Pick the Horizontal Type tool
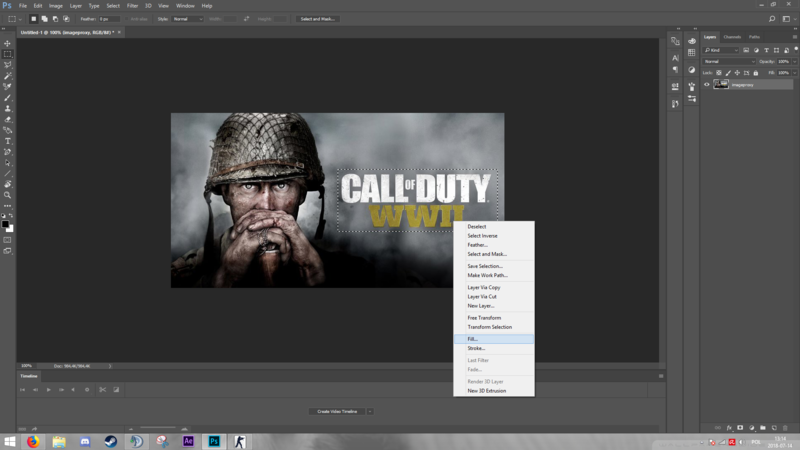 [x=8, y=141]
